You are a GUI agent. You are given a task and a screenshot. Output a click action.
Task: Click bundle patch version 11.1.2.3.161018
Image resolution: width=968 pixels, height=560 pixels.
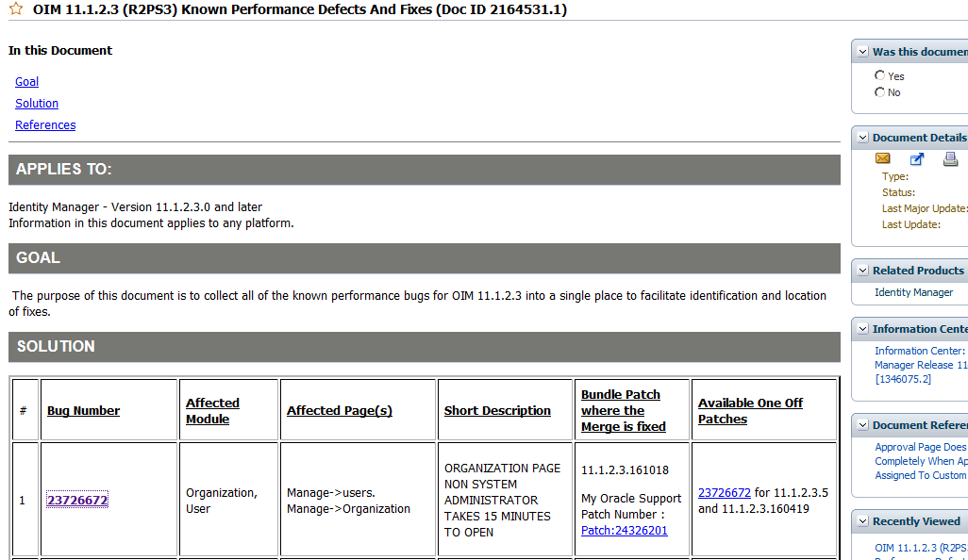coord(625,469)
